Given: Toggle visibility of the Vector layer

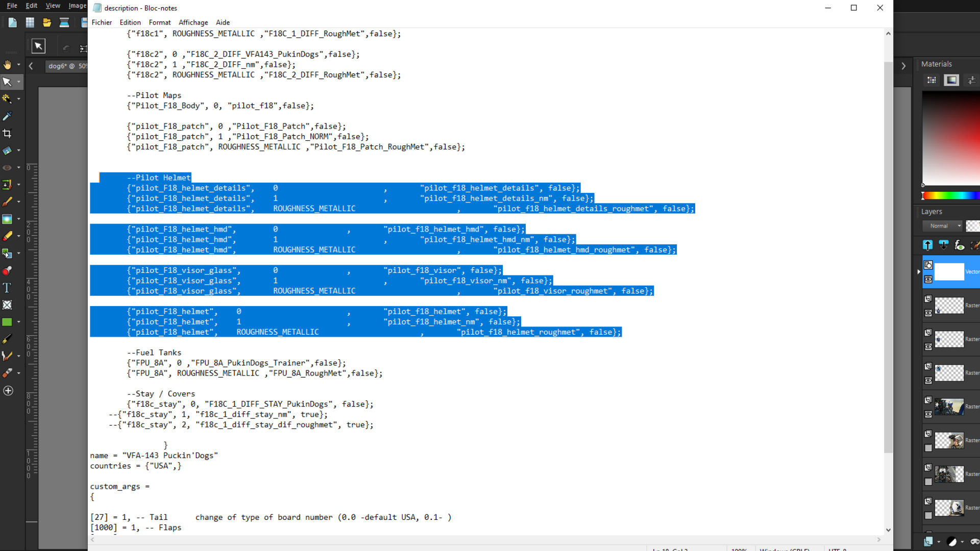Looking at the screenshot, I should (928, 279).
